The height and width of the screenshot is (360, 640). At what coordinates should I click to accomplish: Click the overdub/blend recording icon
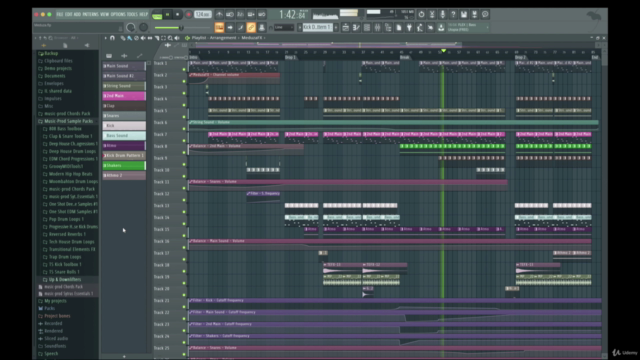251,15
